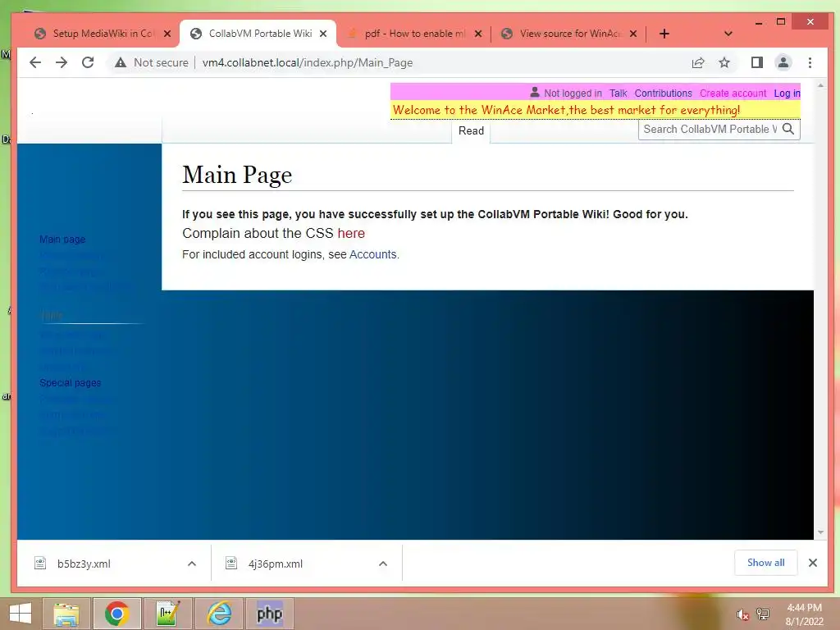Expand options for b5bz3y.xml download
Image resolution: width=840 pixels, height=630 pixels.
pyautogui.click(x=192, y=564)
